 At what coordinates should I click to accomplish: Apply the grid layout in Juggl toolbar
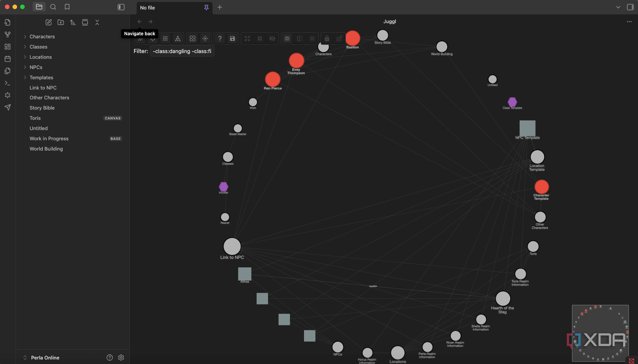[x=165, y=39]
